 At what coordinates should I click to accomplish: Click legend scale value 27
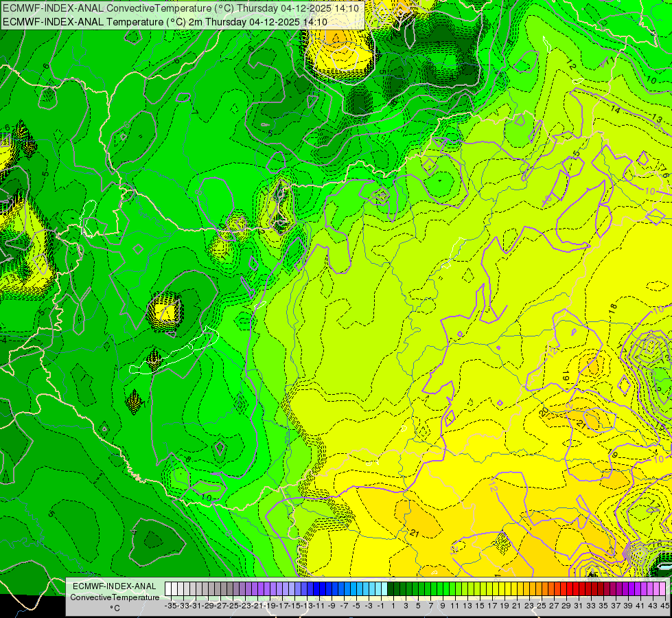pyautogui.click(x=554, y=606)
